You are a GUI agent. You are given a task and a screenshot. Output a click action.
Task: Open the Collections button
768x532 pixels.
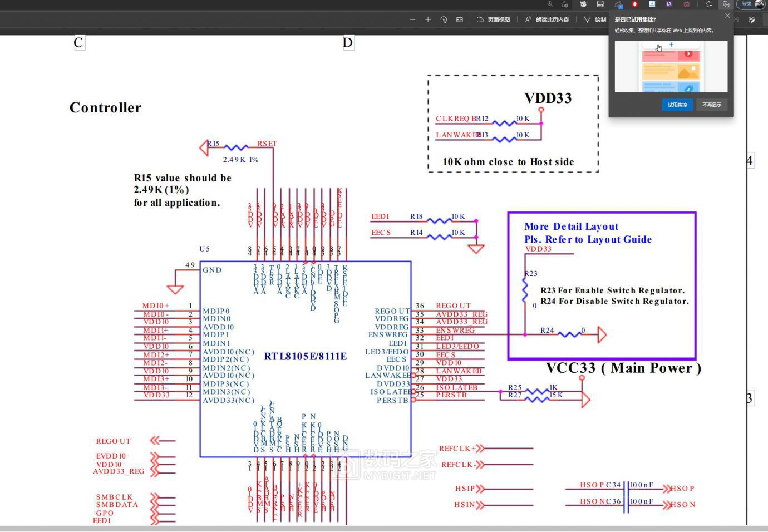(x=726, y=4)
